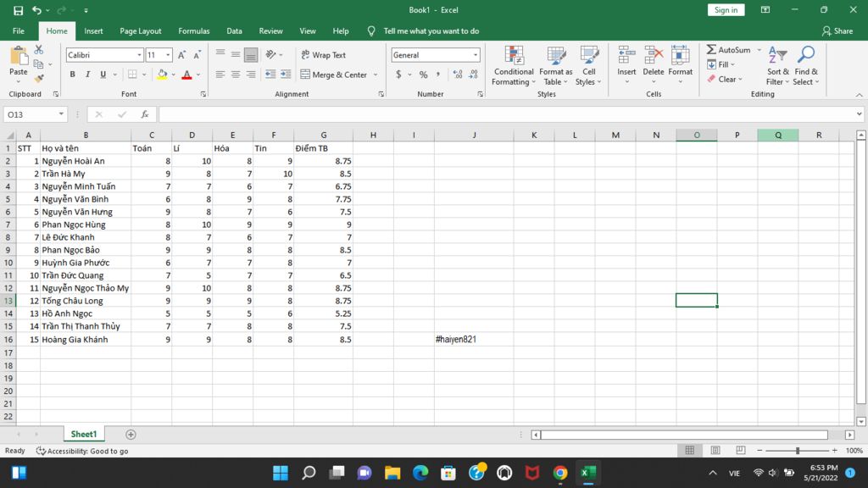This screenshot has height=488, width=868.
Task: Set Bottom Align for cell content
Action: (251, 55)
